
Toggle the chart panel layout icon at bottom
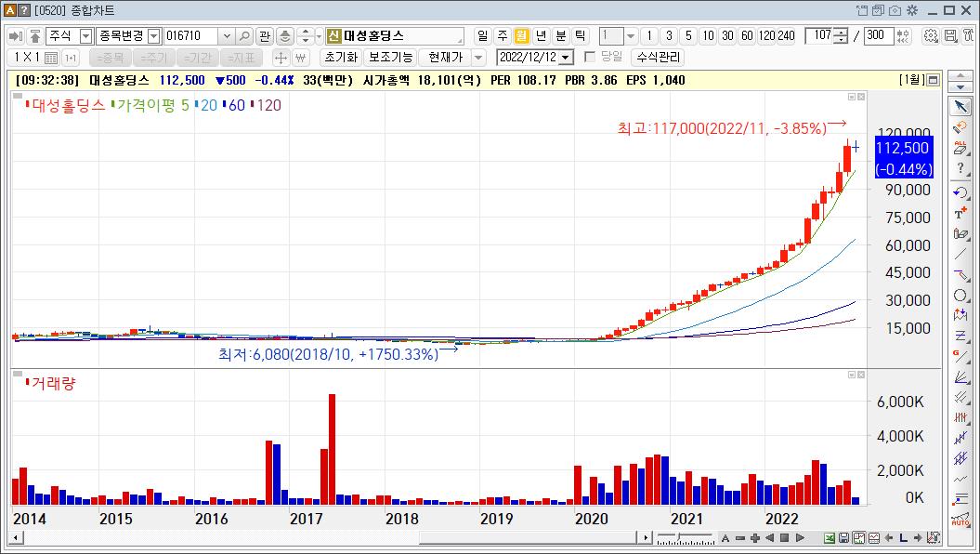[x=874, y=538]
